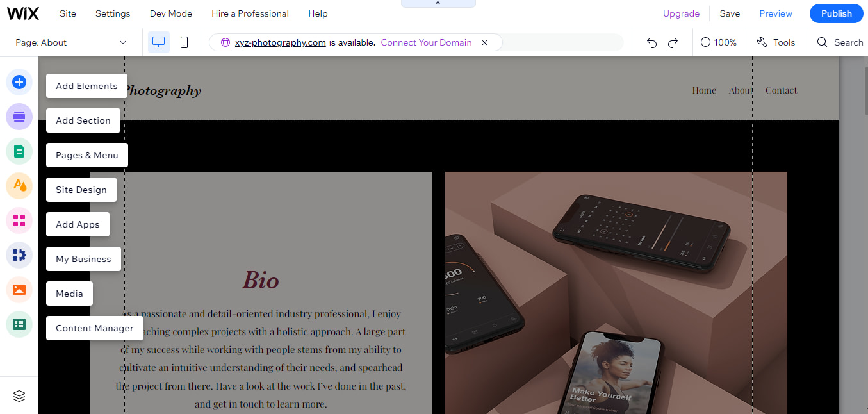Open the editor Search

839,42
